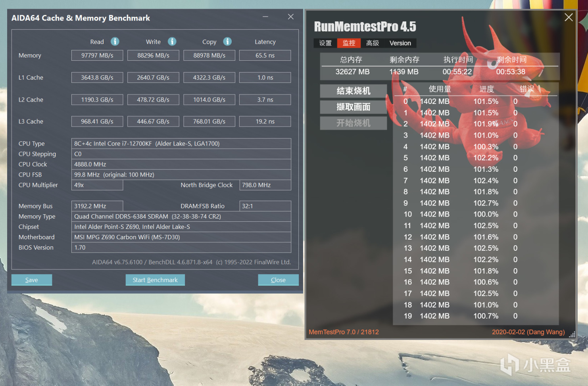588x386 pixels.
Task: Select the L2 Cache Read value 1190.3 GB/s
Action: pos(97,100)
